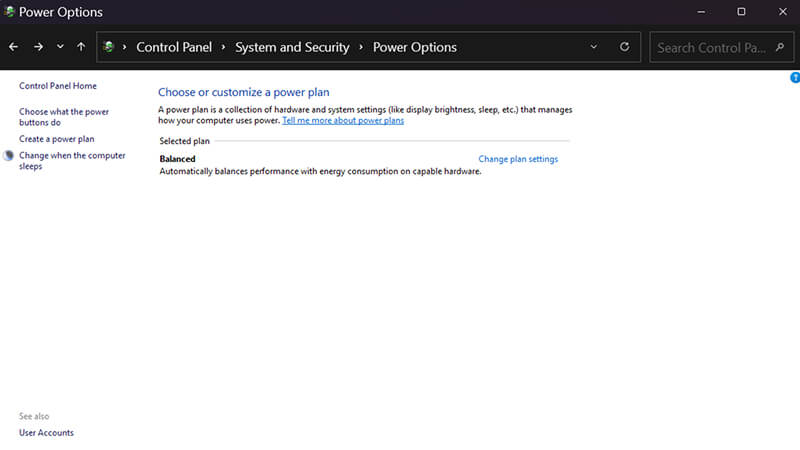Open Tell me more about power plans
This screenshot has height=450, width=800.
click(x=343, y=120)
